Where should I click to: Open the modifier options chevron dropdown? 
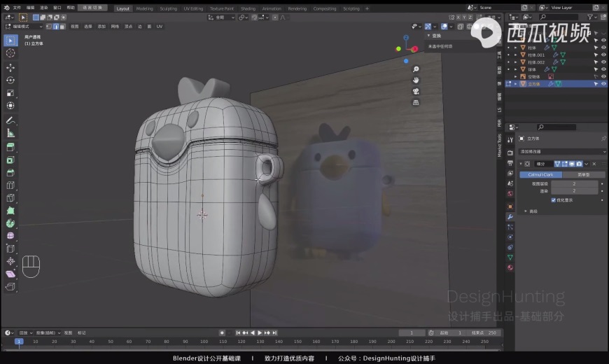587,164
